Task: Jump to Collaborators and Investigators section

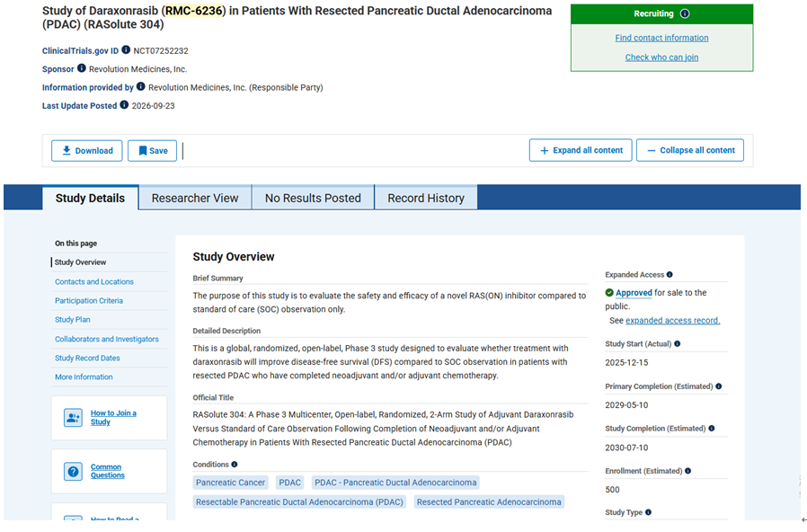Action: click(x=107, y=339)
